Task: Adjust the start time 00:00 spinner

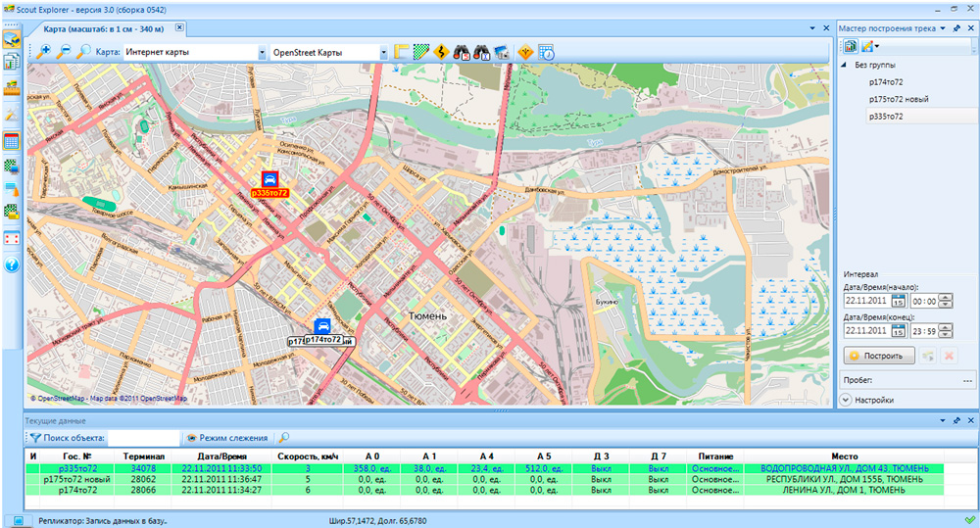Action: (x=947, y=301)
